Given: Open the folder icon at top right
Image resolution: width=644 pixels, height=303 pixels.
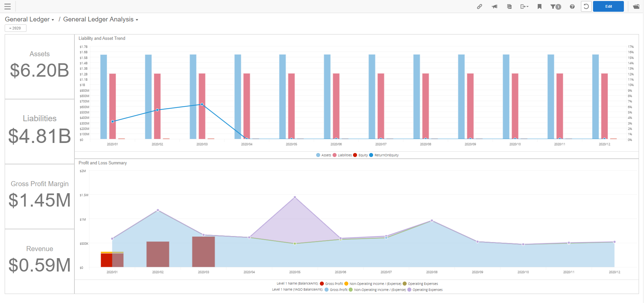Looking at the screenshot, I should point(636,6).
